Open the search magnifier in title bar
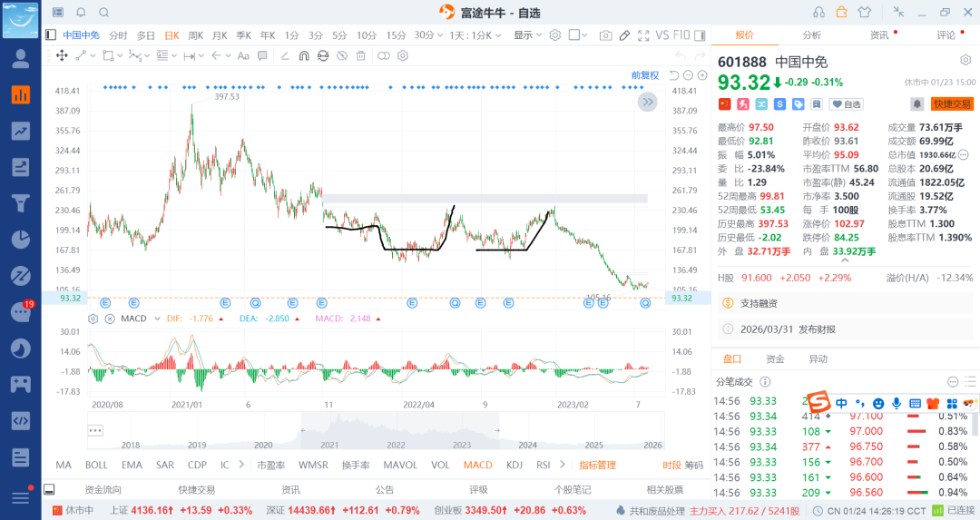The width and height of the screenshot is (980, 520). click(104, 13)
